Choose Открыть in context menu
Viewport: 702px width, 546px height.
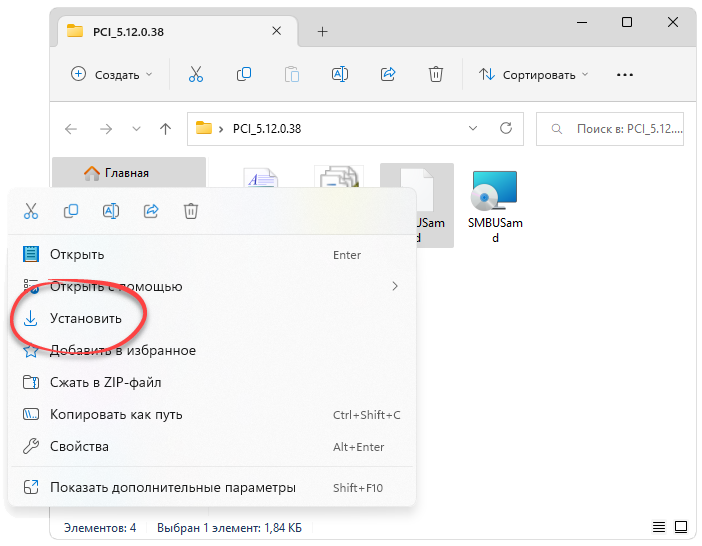(x=212, y=255)
